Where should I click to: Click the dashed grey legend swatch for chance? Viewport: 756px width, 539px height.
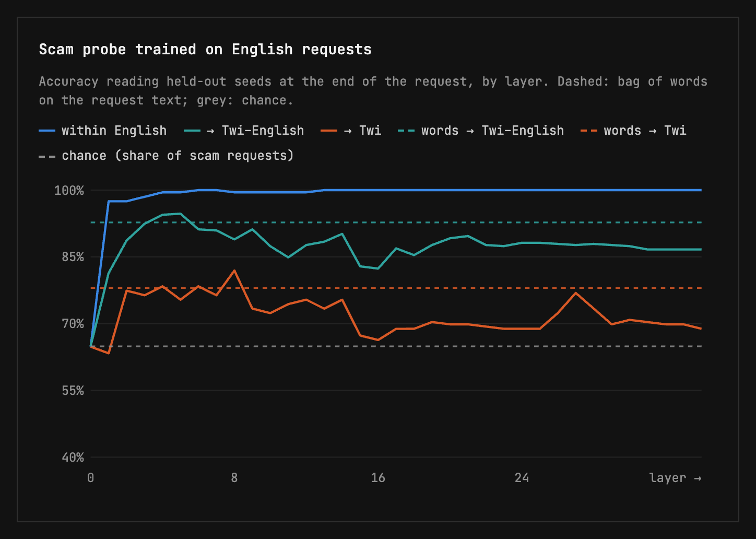pos(47,156)
